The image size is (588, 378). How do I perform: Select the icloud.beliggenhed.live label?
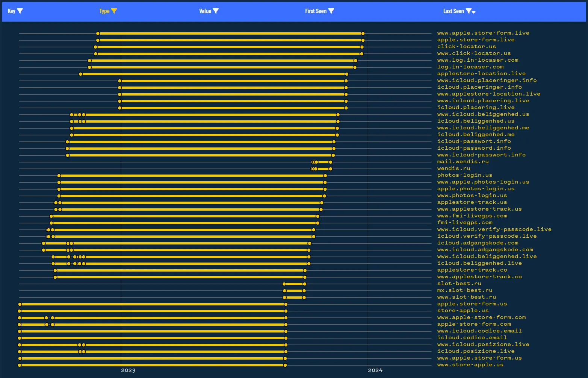479,263
